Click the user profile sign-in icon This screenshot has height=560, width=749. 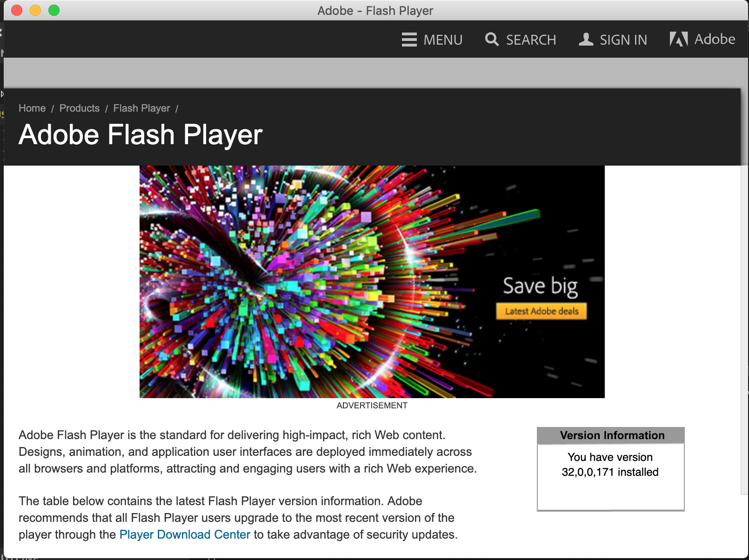(x=586, y=39)
